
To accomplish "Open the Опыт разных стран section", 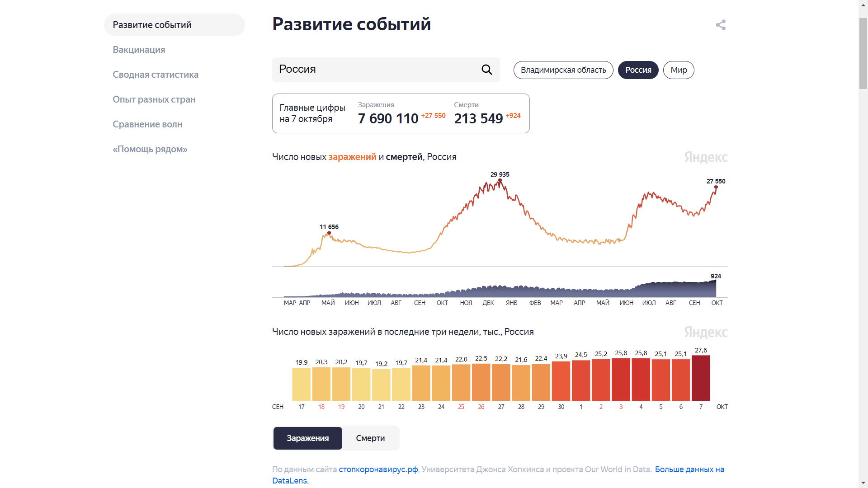I will (154, 99).
